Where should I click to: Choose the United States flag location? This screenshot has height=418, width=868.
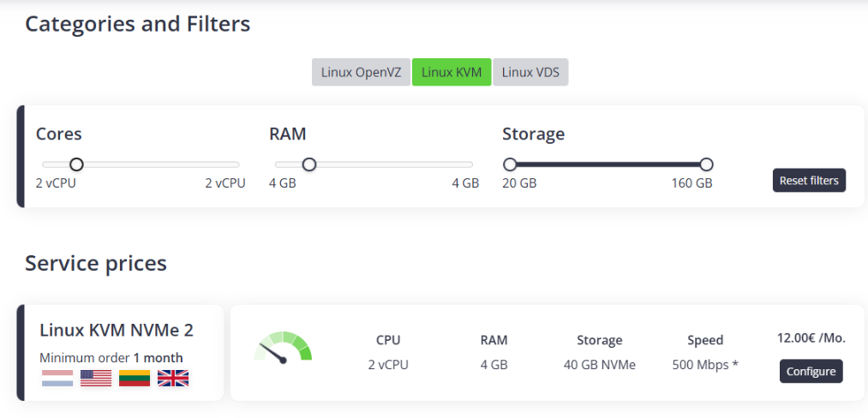pos(96,378)
